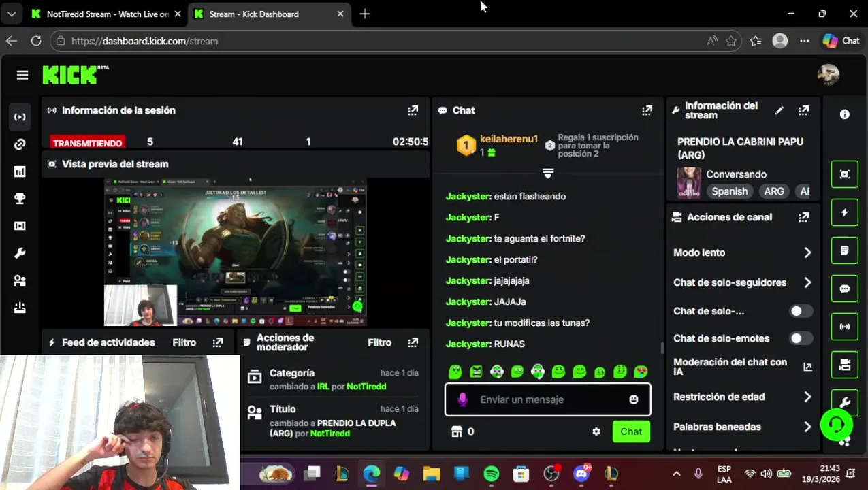Click the browser address bar URL
868x490 pixels.
pyautogui.click(x=144, y=41)
